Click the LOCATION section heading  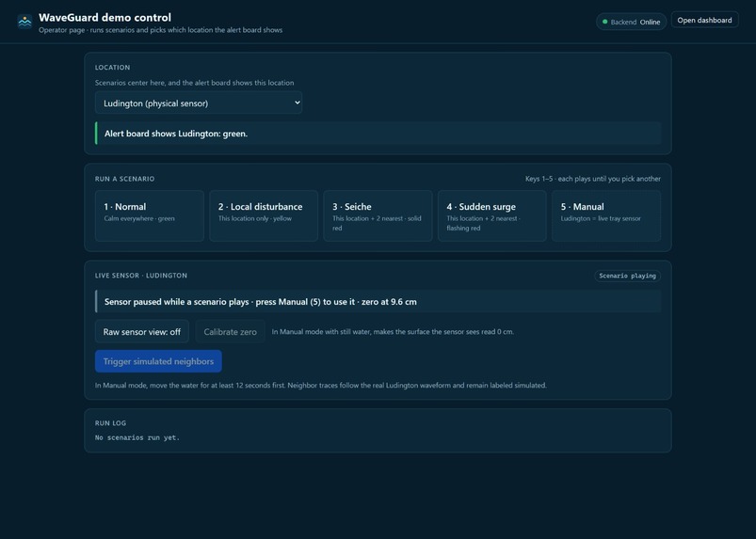[112, 68]
